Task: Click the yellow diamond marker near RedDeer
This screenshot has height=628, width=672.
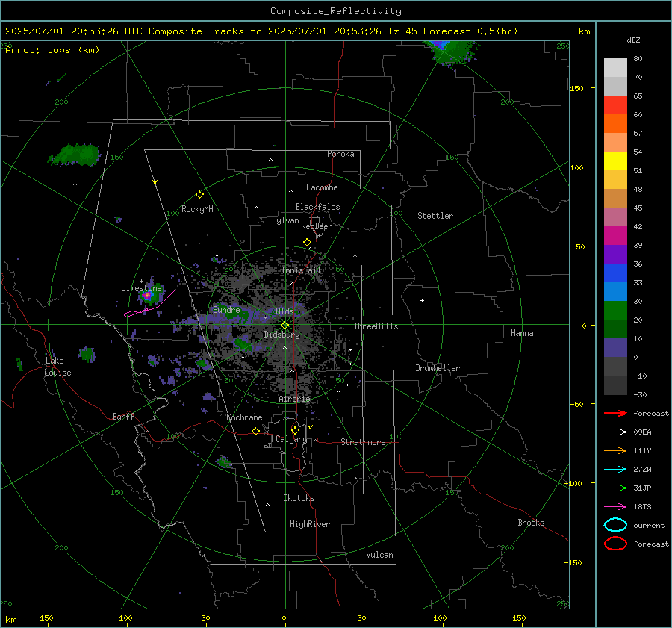Action: 307,243
